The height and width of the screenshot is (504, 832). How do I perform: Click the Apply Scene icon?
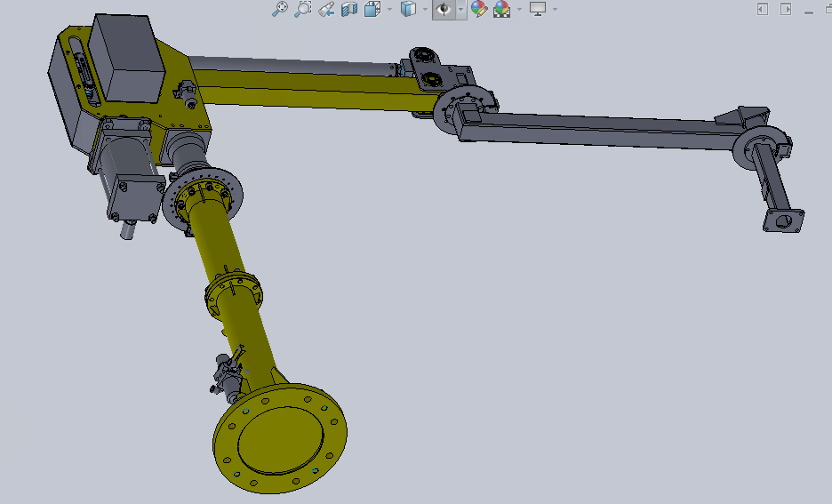click(x=502, y=9)
